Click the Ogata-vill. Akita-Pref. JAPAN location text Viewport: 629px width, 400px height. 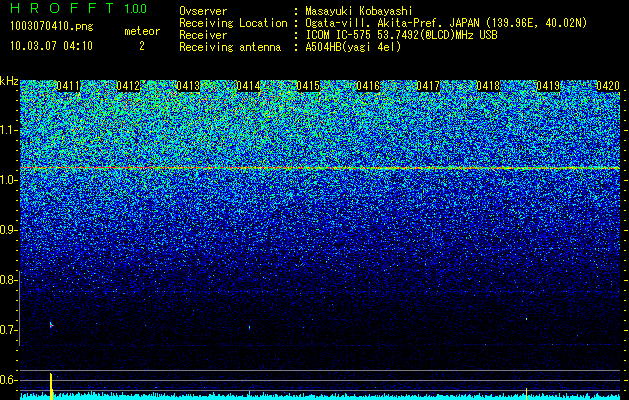click(446, 23)
